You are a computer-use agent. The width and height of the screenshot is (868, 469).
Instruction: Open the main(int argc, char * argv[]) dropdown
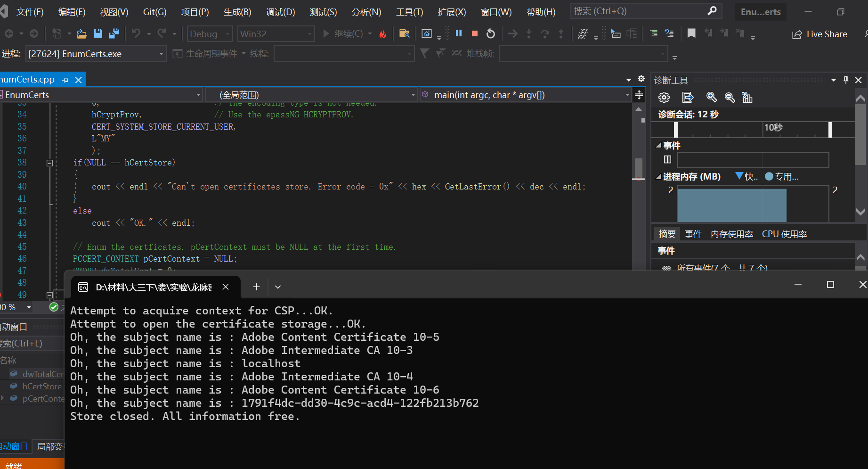click(525, 95)
